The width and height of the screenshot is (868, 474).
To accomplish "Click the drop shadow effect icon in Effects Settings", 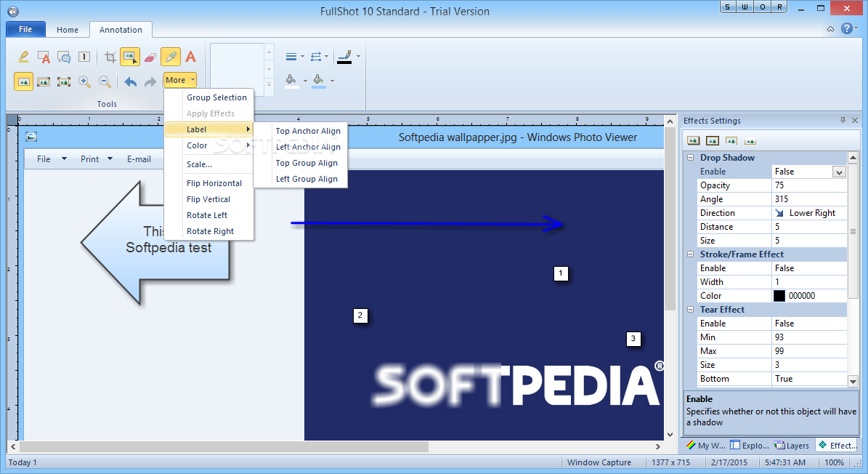I will click(693, 140).
